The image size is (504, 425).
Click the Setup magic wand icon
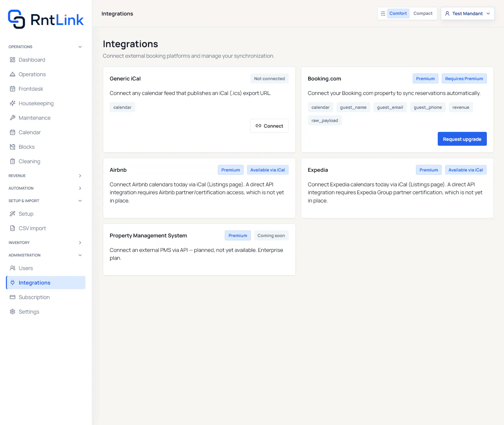tap(13, 214)
